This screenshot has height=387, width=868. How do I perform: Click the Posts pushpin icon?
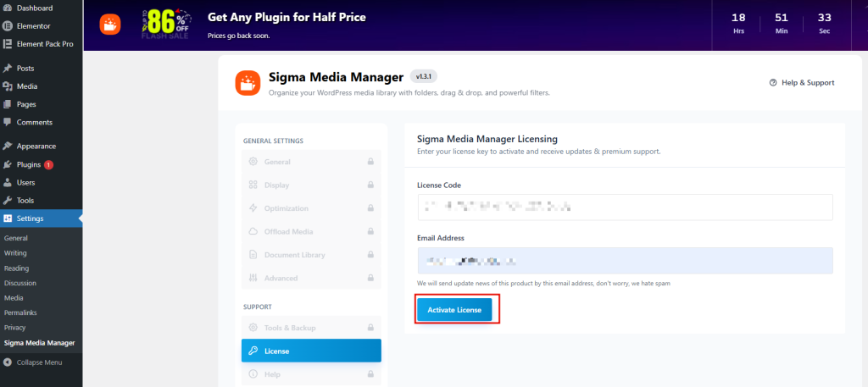coord(8,69)
